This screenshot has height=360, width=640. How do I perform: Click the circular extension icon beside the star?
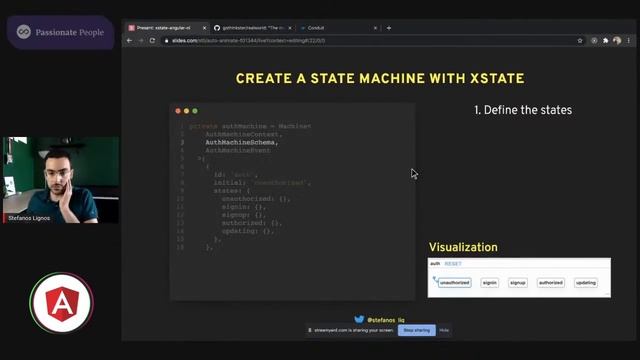point(594,40)
